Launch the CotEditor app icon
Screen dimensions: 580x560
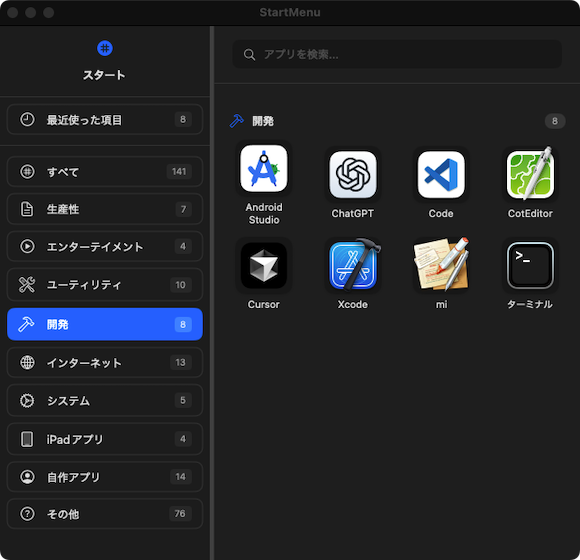(x=530, y=173)
